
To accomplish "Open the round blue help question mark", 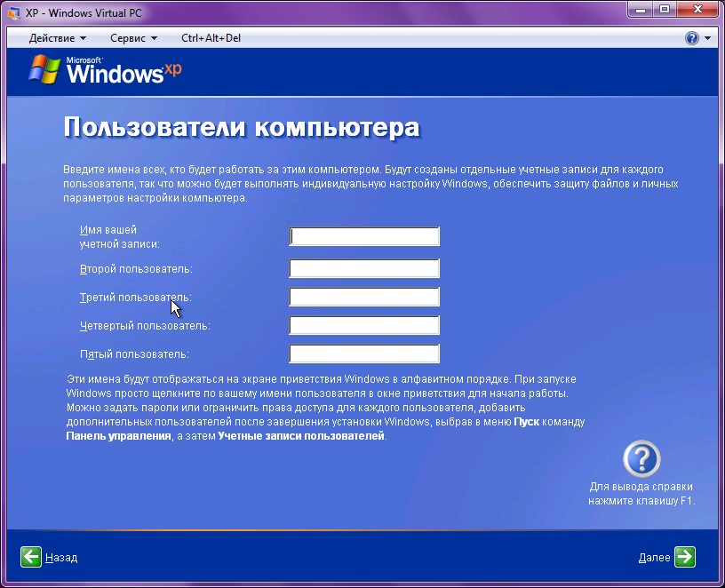I will 641,458.
